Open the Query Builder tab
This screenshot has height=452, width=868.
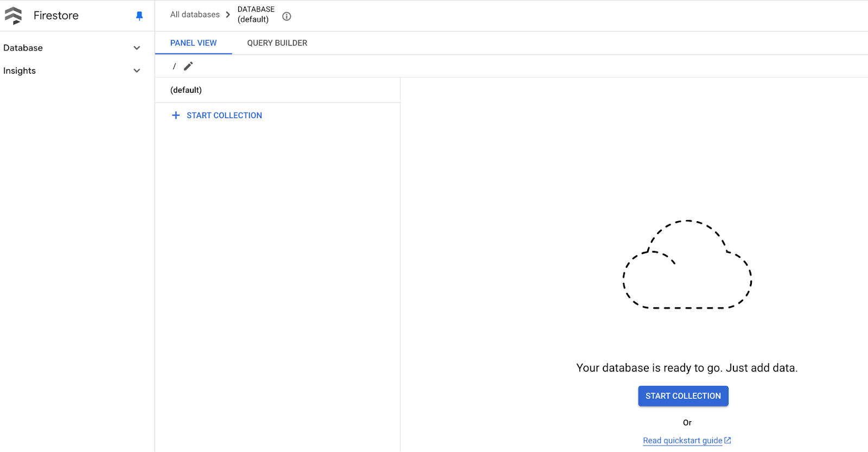click(x=277, y=43)
